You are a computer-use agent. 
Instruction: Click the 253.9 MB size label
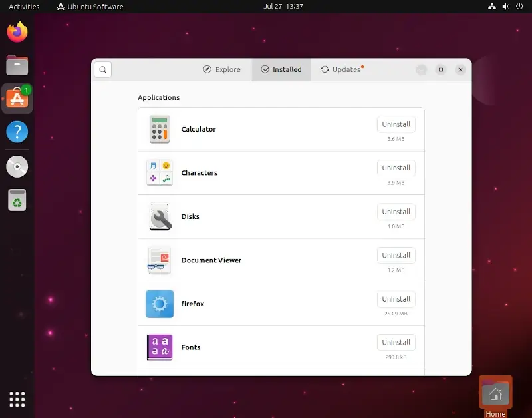(396, 313)
